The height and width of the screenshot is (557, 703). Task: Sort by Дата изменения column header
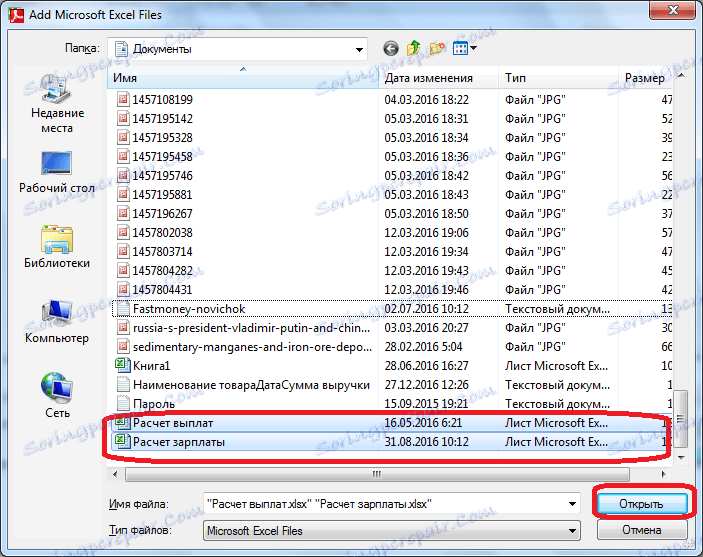(x=438, y=78)
